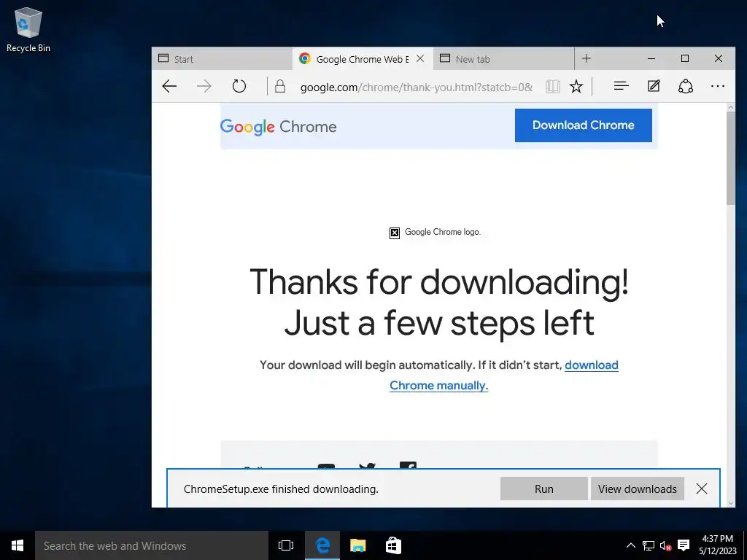Open a new tab with plus button
The height and width of the screenshot is (560, 747).
587,58
